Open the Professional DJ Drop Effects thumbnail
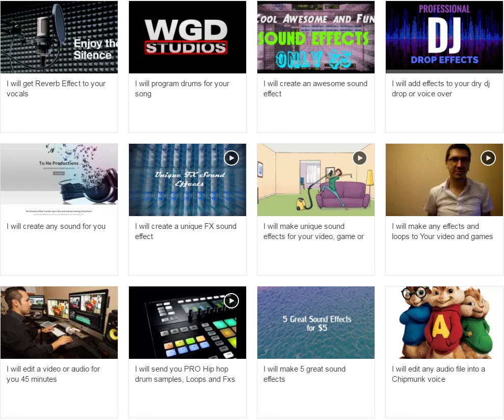The width and height of the screenshot is (504, 420). click(x=444, y=37)
